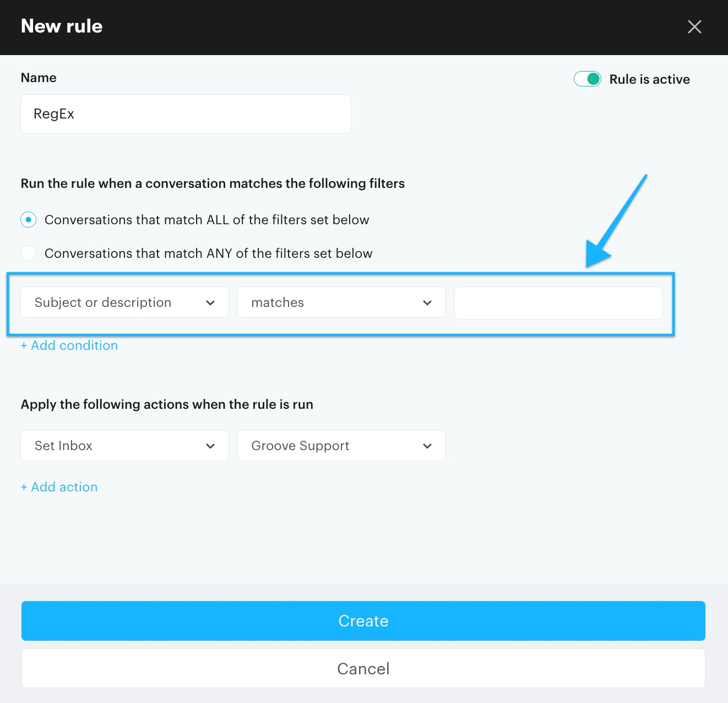The image size is (728, 703).
Task: Toggle the Rule is active switch
Action: pos(587,79)
